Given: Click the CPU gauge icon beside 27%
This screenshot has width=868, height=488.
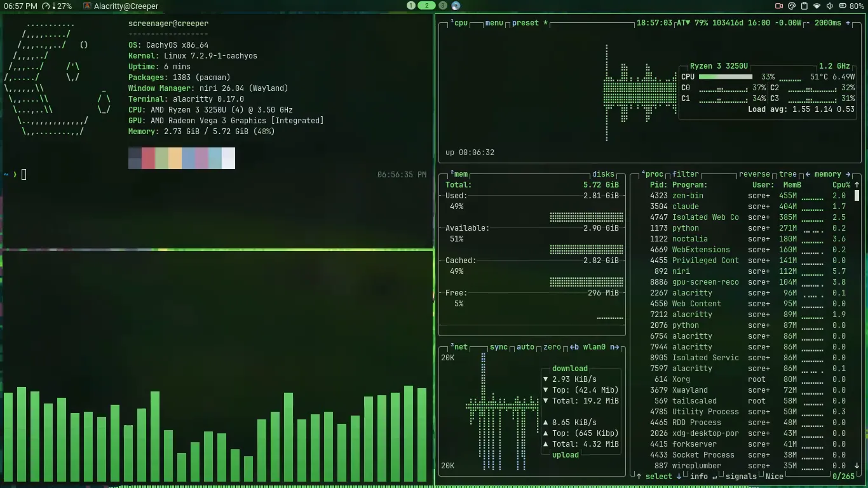Looking at the screenshot, I should (x=46, y=6).
